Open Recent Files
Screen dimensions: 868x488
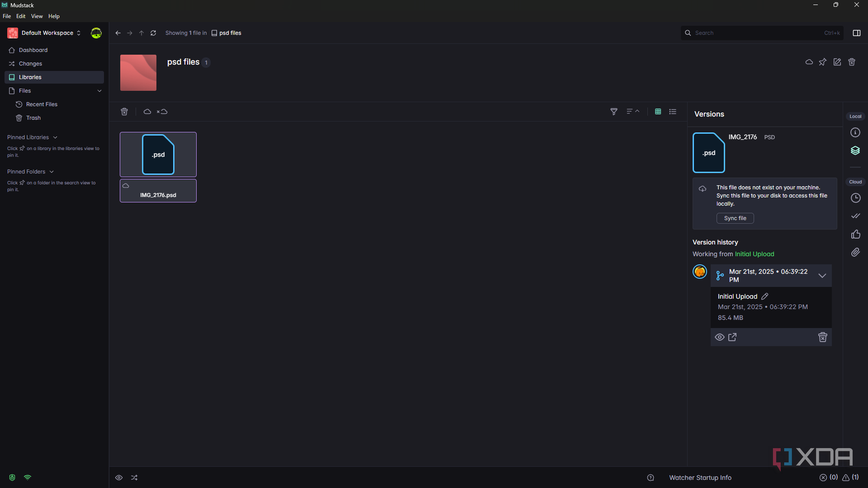(42, 104)
